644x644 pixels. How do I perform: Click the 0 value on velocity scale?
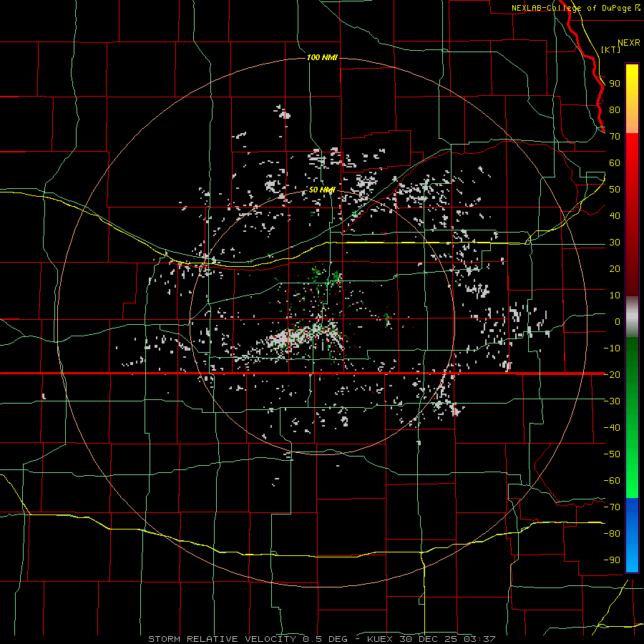point(618,321)
